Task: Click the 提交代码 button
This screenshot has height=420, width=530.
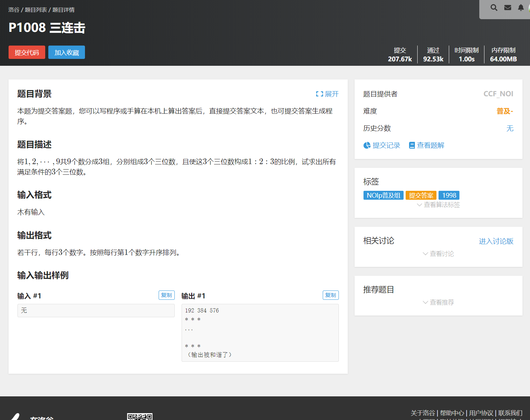Action: [27, 52]
